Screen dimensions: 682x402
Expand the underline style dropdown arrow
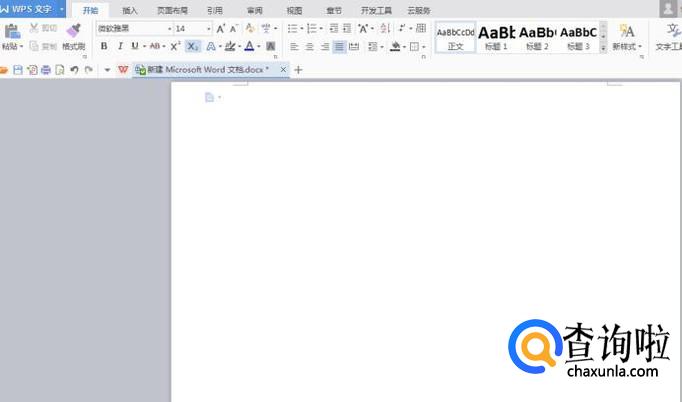pos(144,46)
